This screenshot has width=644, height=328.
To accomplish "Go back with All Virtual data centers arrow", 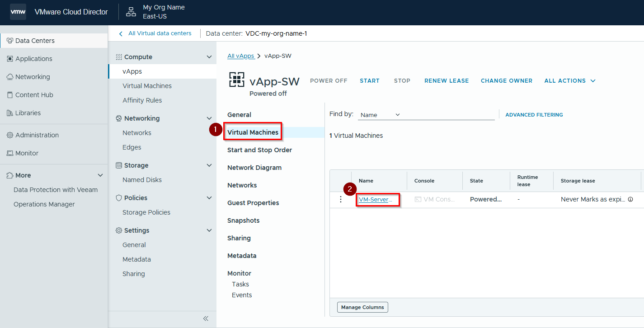I will [x=121, y=33].
